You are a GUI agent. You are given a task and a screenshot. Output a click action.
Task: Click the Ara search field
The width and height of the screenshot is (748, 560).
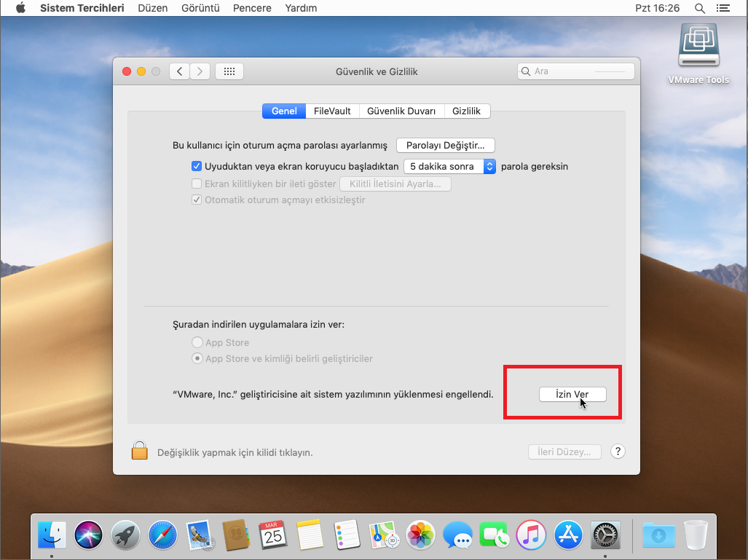click(x=575, y=71)
